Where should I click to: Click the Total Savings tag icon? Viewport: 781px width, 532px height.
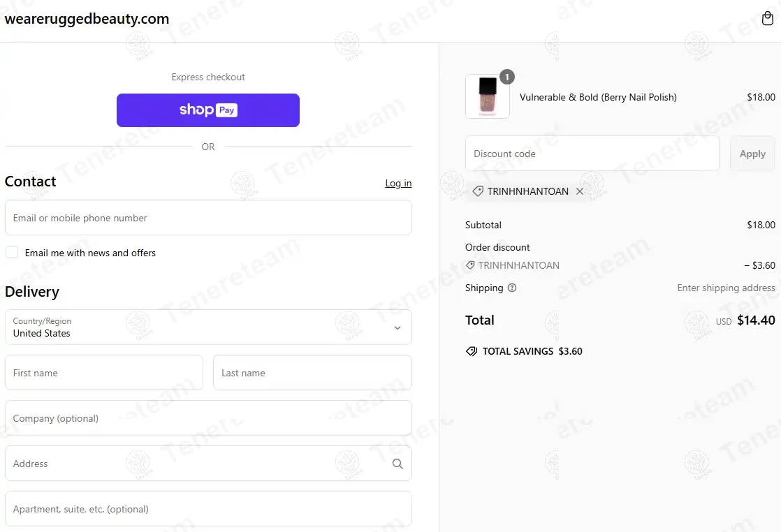(472, 351)
